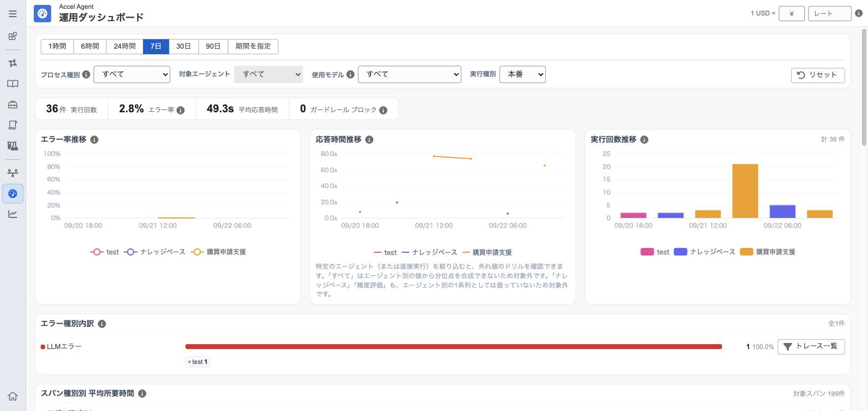868x411 pixels.
Task: Click info icon next to エラー種別内訳
Action: 102,324
